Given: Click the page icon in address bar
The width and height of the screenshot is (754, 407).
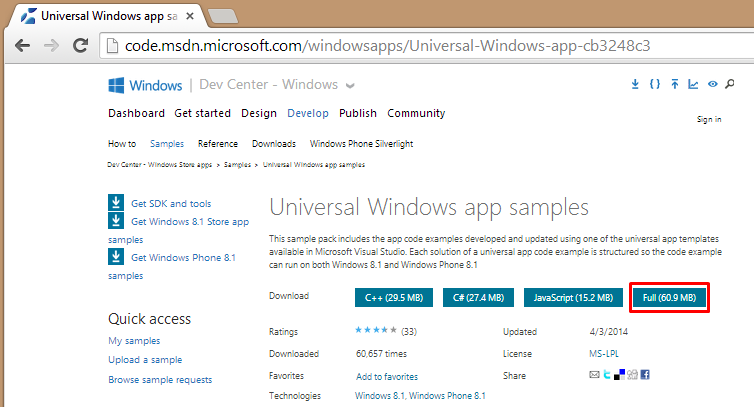Looking at the screenshot, I should pos(112,46).
